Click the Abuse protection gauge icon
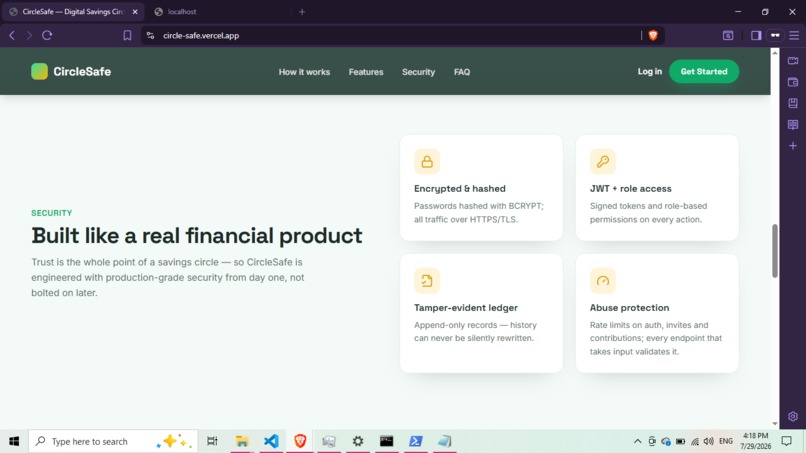 pyautogui.click(x=602, y=281)
